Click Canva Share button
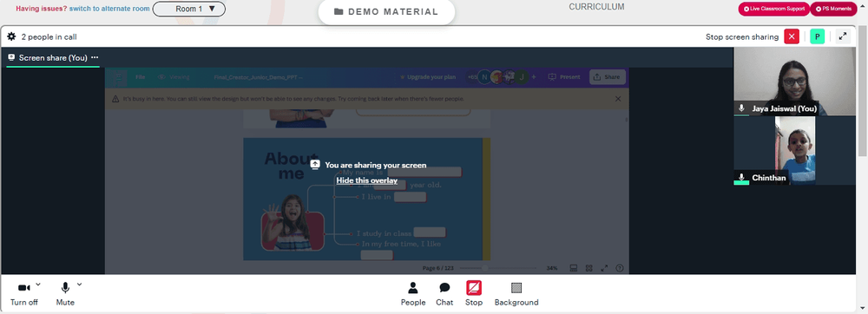This screenshot has height=314, width=868. coord(608,77)
